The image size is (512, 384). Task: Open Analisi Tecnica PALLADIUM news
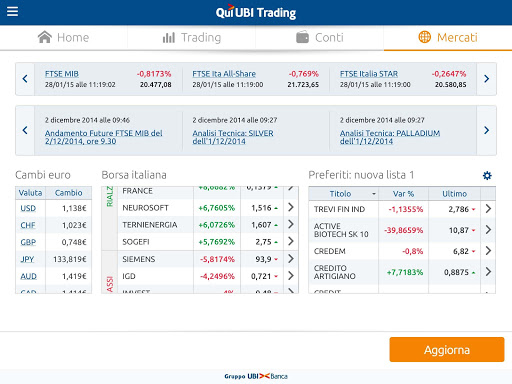point(390,137)
